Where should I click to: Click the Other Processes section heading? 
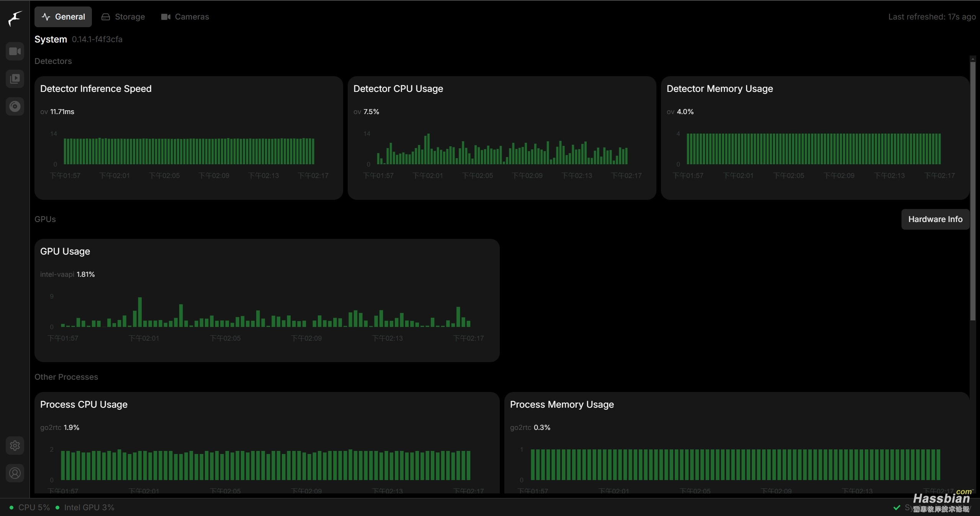66,377
